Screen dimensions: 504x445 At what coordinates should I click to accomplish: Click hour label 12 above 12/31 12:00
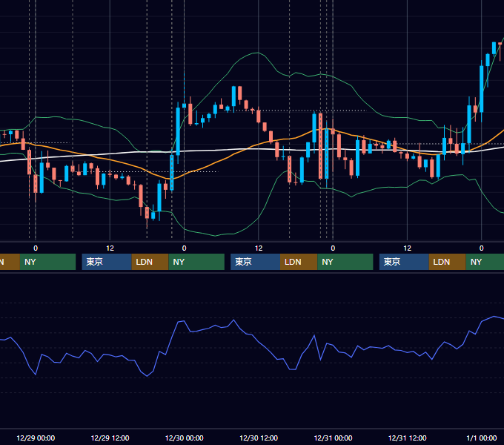coord(407,248)
